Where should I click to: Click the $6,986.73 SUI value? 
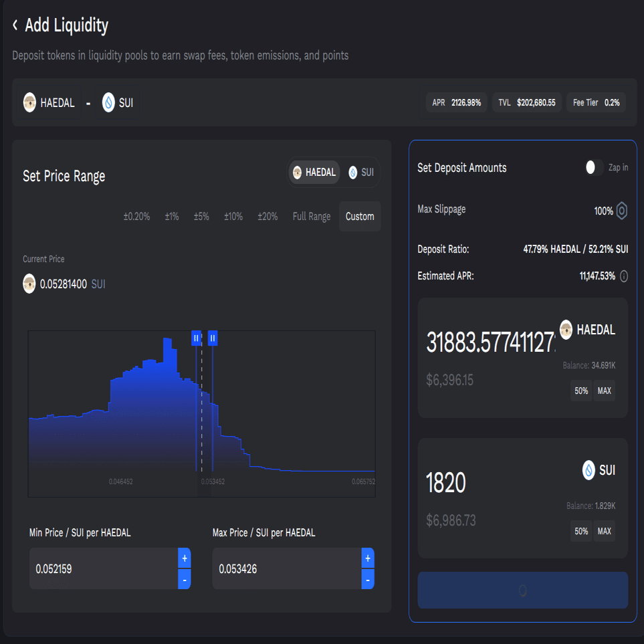point(451,520)
